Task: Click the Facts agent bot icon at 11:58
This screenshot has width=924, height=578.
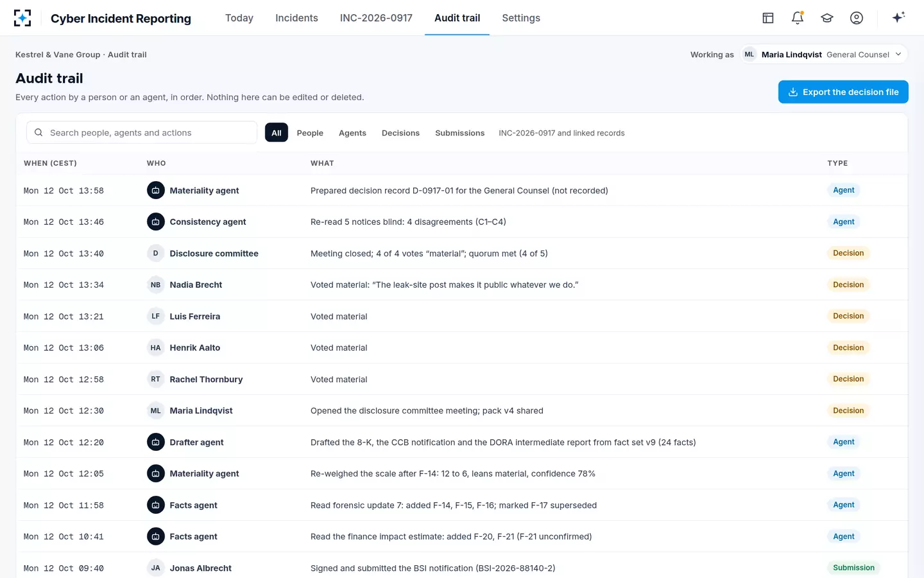Action: pos(155,505)
